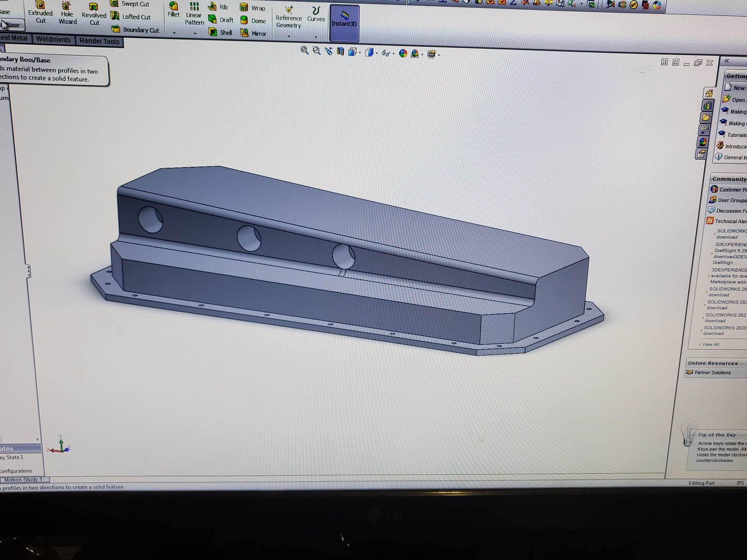Click the coordinate triad in viewport corner
The height and width of the screenshot is (560, 747).
coord(59,445)
